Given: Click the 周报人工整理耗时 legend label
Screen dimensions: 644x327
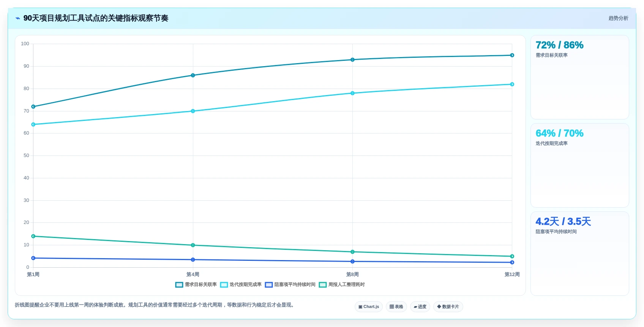Looking at the screenshot, I should (347, 284).
